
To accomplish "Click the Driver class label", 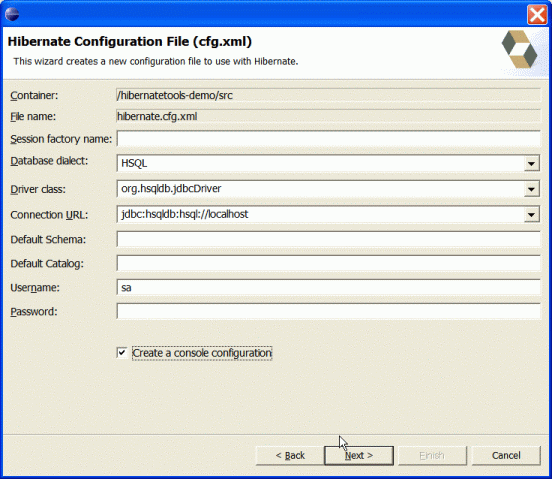I will (38, 189).
